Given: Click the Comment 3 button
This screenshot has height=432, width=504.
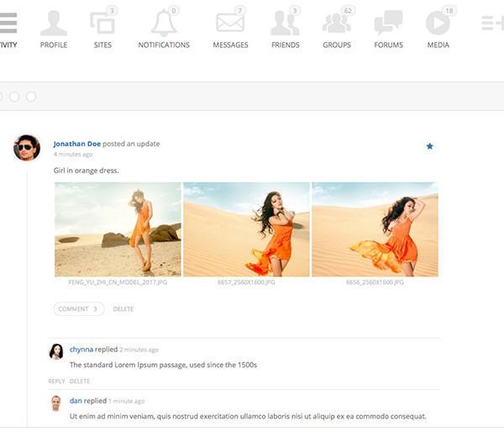Looking at the screenshot, I should click(x=79, y=309).
